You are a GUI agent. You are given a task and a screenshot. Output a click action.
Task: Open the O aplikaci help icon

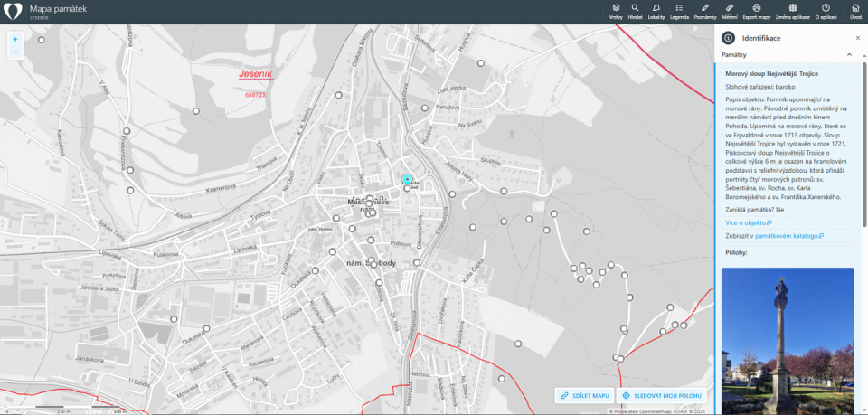click(x=826, y=11)
